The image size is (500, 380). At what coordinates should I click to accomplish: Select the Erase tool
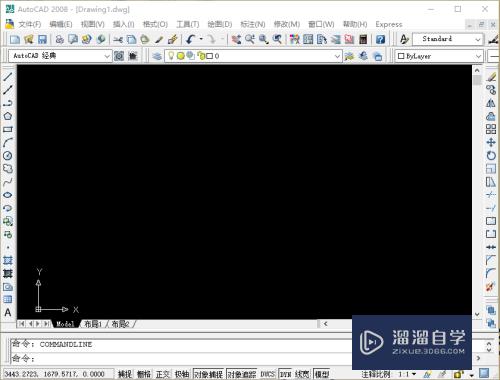[491, 77]
